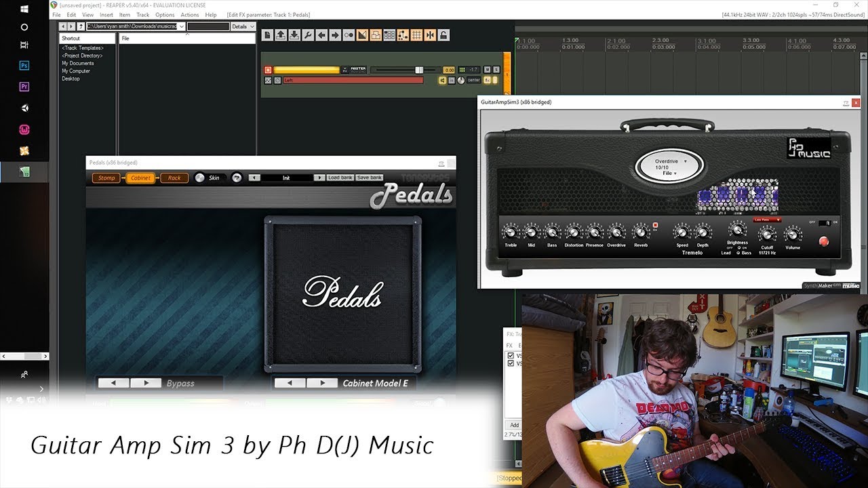This screenshot has height=488, width=868.
Task: Click the media explorer search field
Action: click(208, 26)
